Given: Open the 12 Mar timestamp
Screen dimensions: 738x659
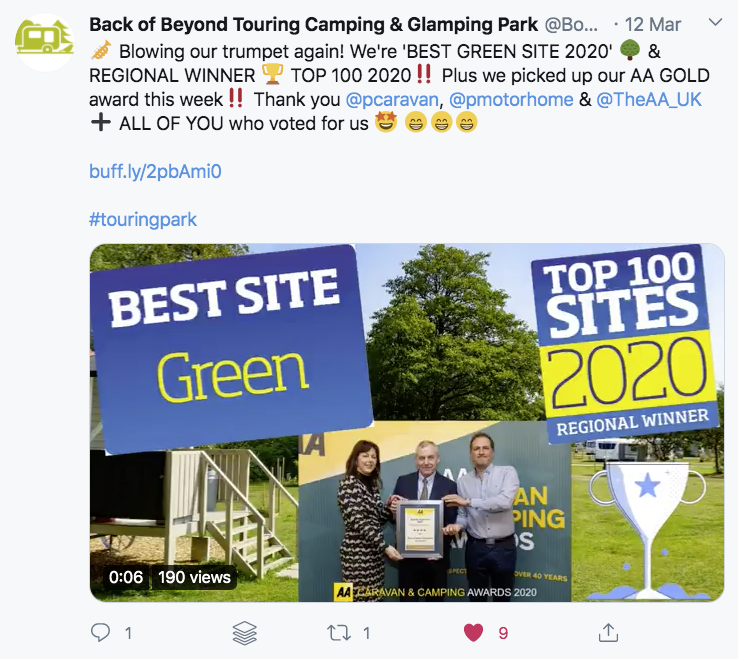Looking at the screenshot, I should (652, 24).
